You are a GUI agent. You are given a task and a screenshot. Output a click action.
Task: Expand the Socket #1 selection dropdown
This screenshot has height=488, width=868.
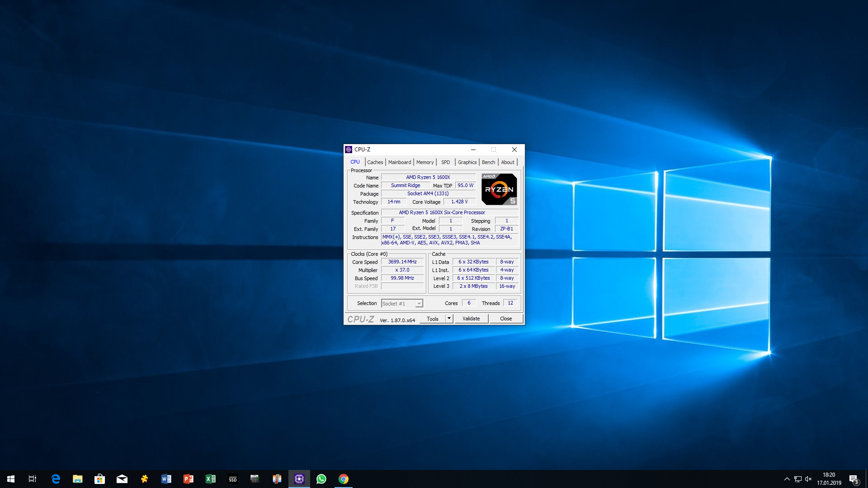[419, 304]
